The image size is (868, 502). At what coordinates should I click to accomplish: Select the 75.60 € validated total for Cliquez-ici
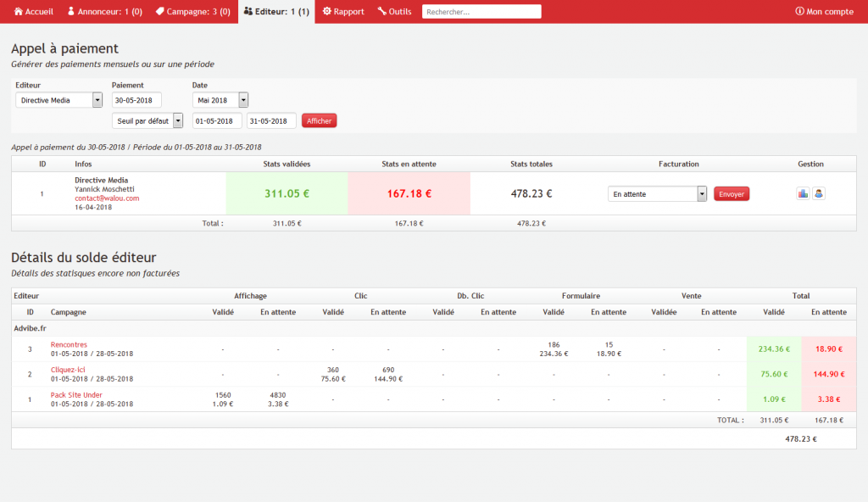774,374
